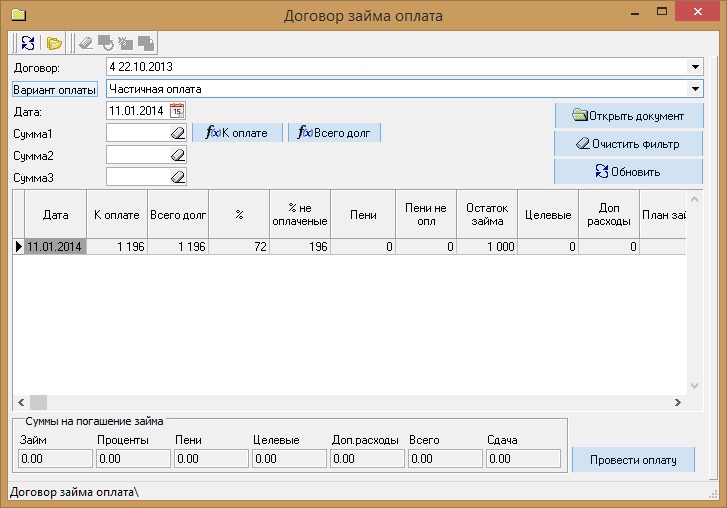727x508 pixels.
Task: Click the horizontal scrollbar left arrow
Action: [21, 402]
